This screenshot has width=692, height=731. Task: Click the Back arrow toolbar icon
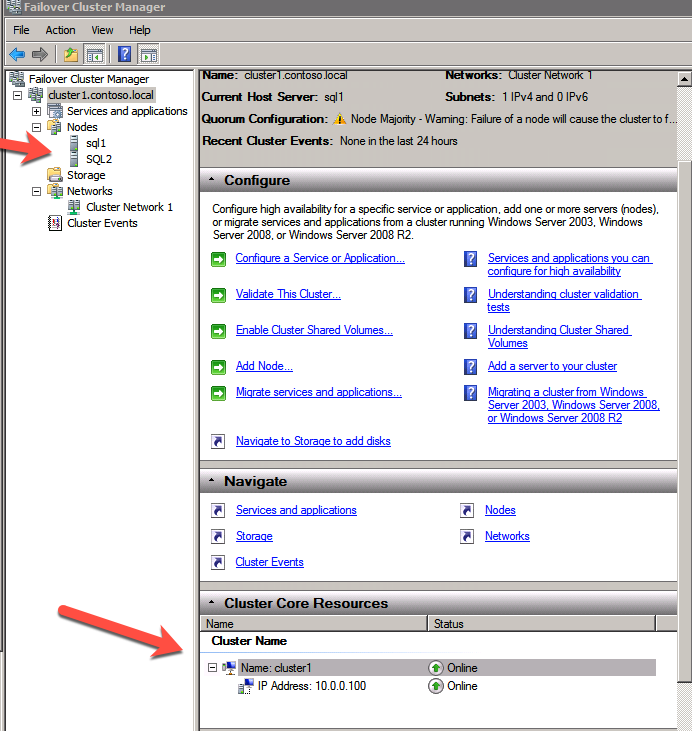[17, 54]
